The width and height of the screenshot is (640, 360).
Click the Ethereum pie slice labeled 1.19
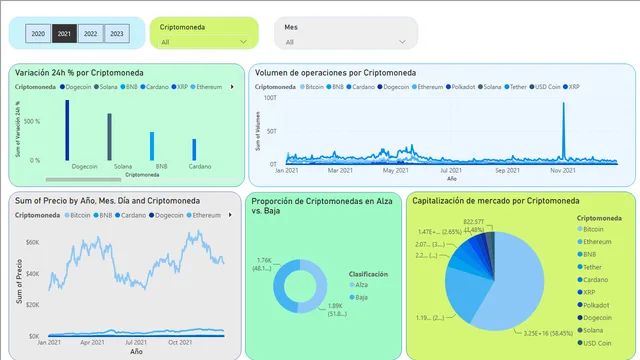(467, 292)
